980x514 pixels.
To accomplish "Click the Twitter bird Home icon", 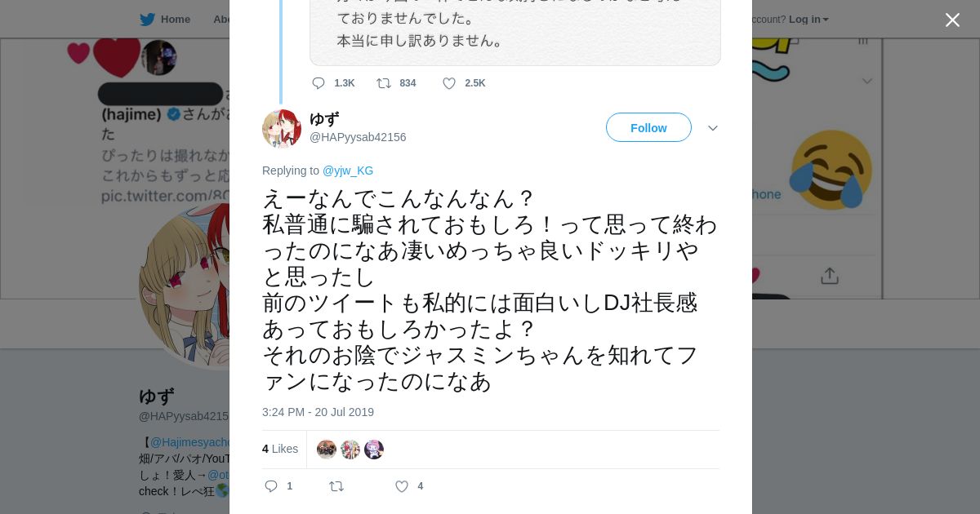I will (x=148, y=20).
